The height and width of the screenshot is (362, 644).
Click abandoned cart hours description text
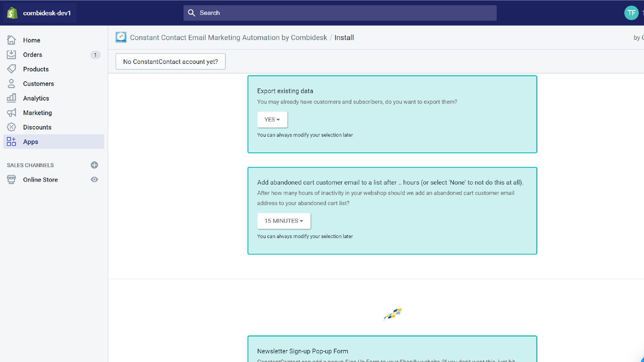coord(386,198)
